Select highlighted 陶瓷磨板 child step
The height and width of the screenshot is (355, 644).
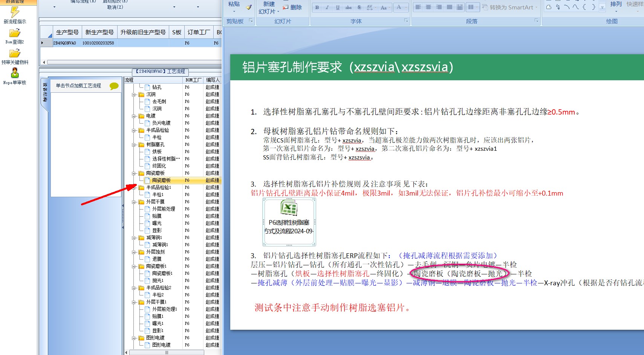coord(161,180)
